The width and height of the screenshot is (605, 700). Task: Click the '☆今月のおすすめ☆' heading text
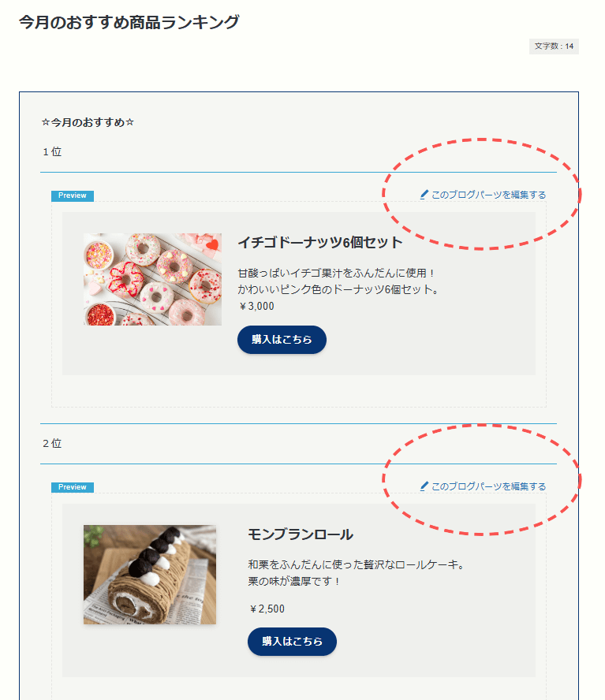(x=88, y=122)
